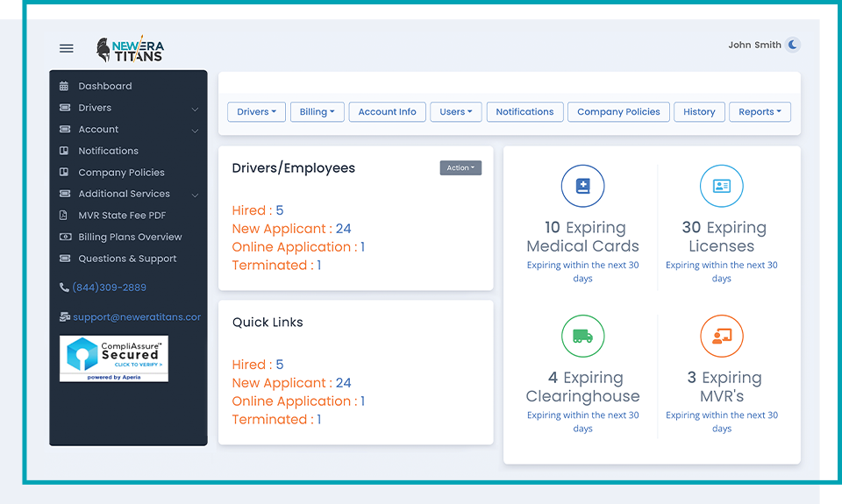Click the email icon beside support address
This screenshot has width=842, height=504.
pyautogui.click(x=65, y=316)
